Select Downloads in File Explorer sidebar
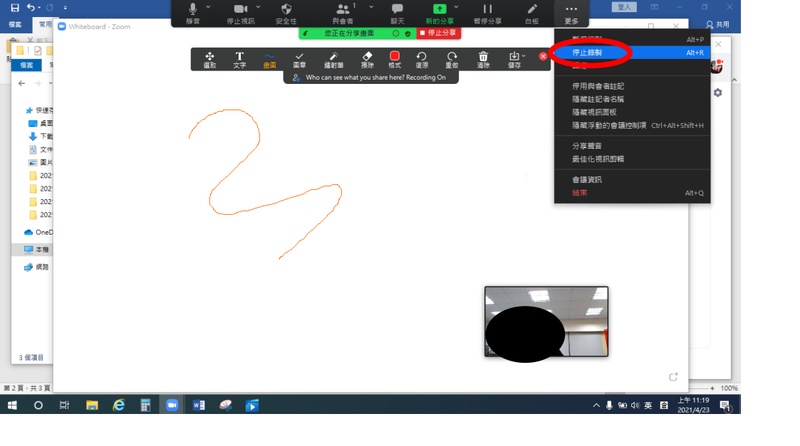This screenshot has width=800, height=446. (x=40, y=136)
